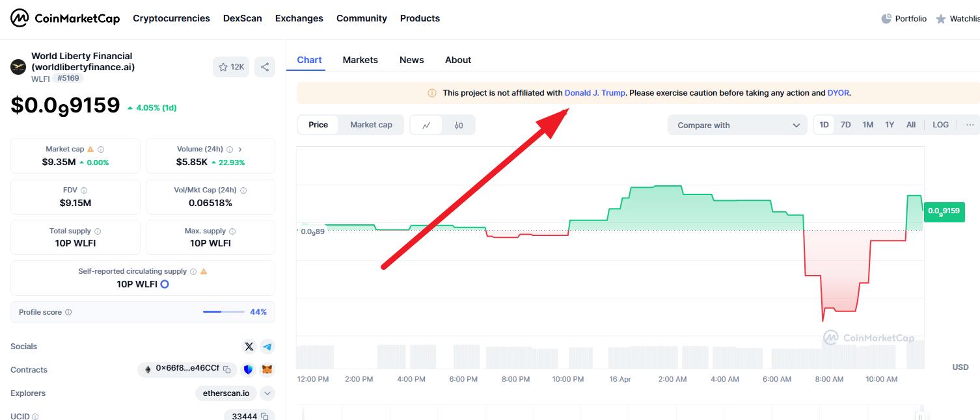This screenshot has height=420, width=980.
Task: Switch to the Markets tab
Action: [361, 60]
